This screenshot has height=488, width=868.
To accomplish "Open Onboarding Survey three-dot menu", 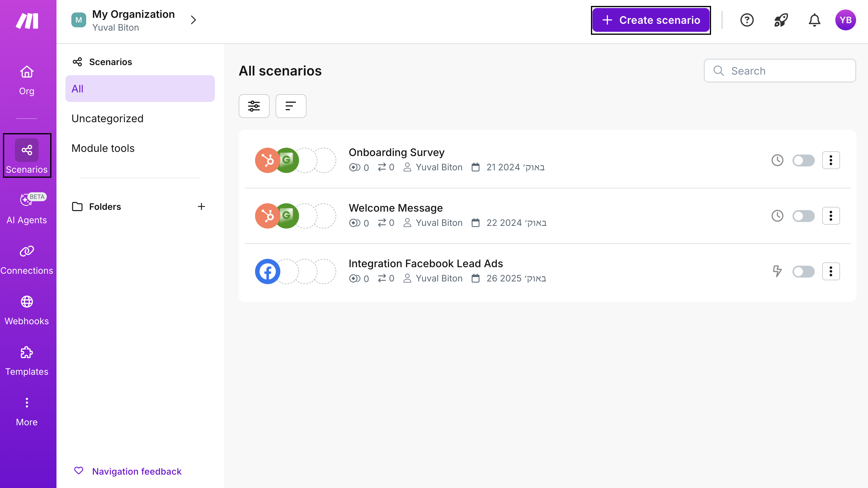I will pos(831,160).
